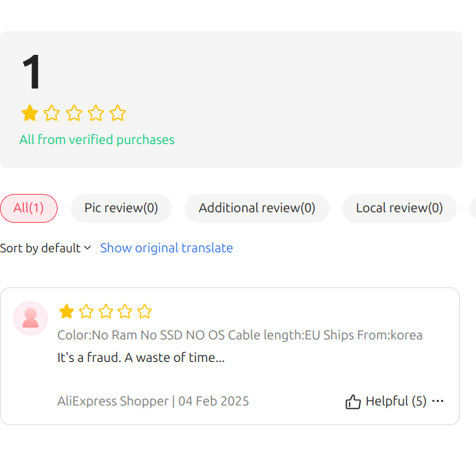This screenshot has height=468, width=476.
Task: Click the fifth empty star in summary rating
Action: [117, 113]
